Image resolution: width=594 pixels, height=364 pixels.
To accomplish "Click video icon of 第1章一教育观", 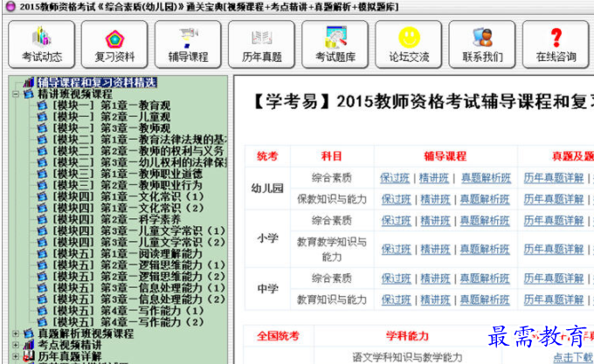I will (42, 106).
